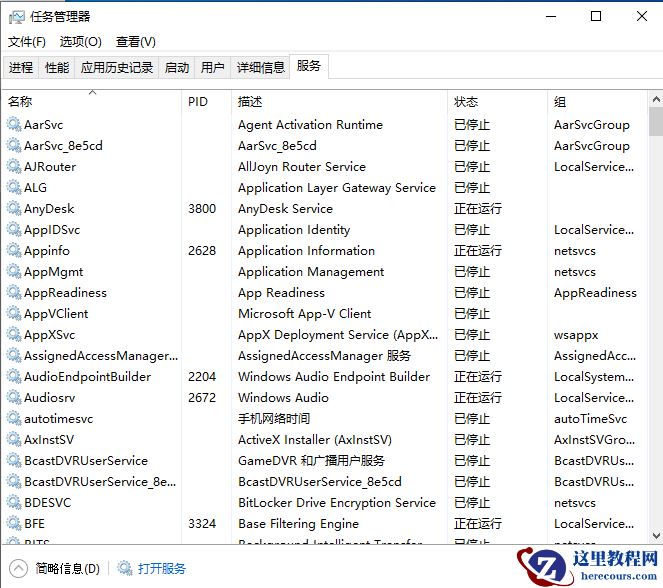
Task: Click the gear icon beside ALG
Action: (14, 188)
